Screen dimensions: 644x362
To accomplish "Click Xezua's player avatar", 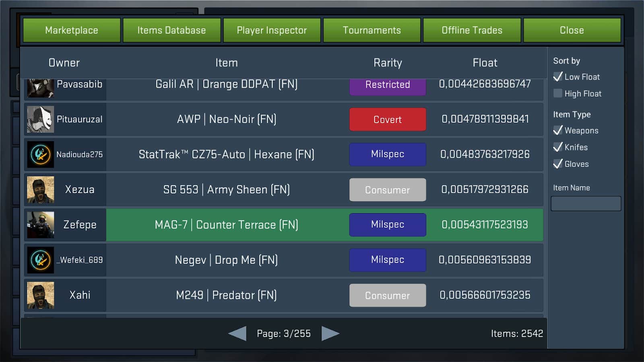I will tap(40, 189).
